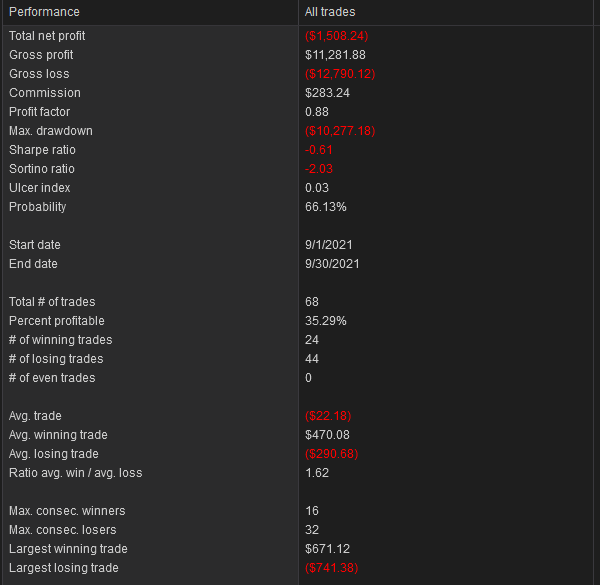The height and width of the screenshot is (585, 600).
Task: Click the Total net profit value
Action: tap(336, 36)
